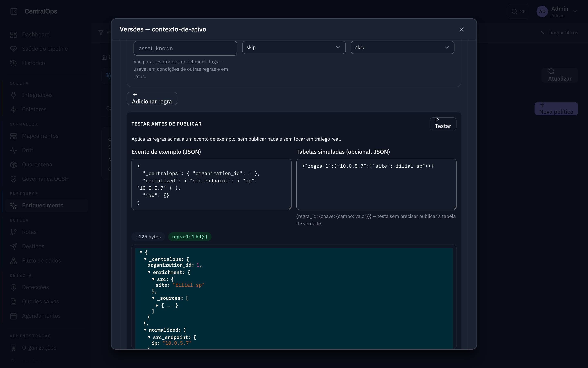Click the Atualizar refresh icon
This screenshot has height=368, width=588.
click(551, 71)
